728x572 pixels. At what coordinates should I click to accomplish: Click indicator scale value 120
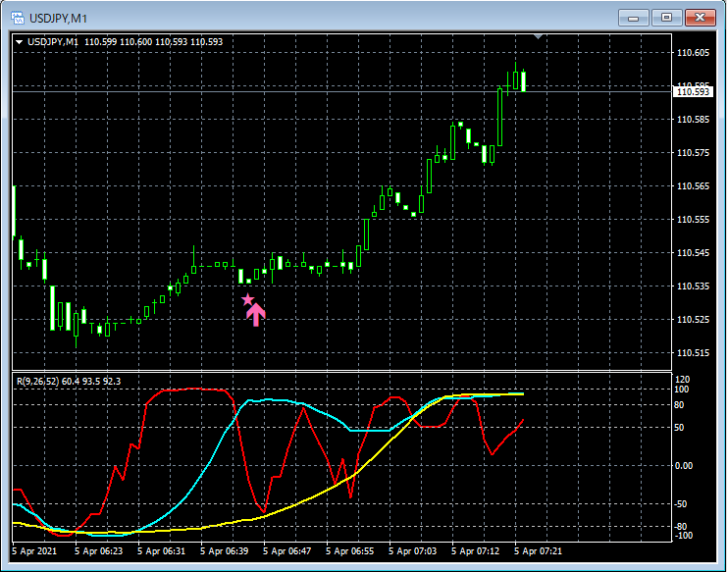(684, 380)
